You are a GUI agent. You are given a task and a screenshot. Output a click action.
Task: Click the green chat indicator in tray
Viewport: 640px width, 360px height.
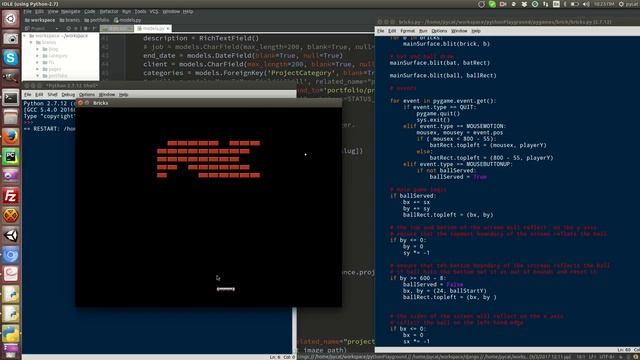point(492,4)
